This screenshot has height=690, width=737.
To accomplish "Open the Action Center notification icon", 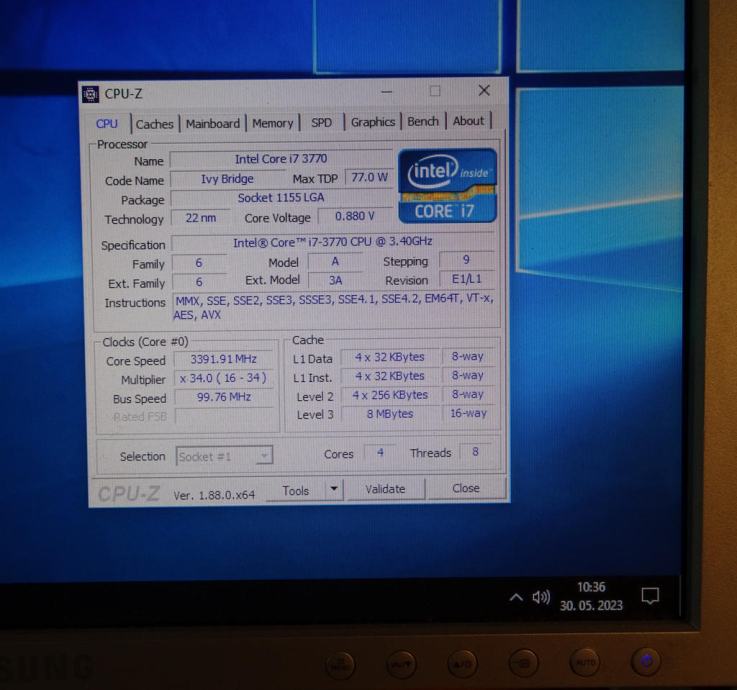I will (650, 596).
